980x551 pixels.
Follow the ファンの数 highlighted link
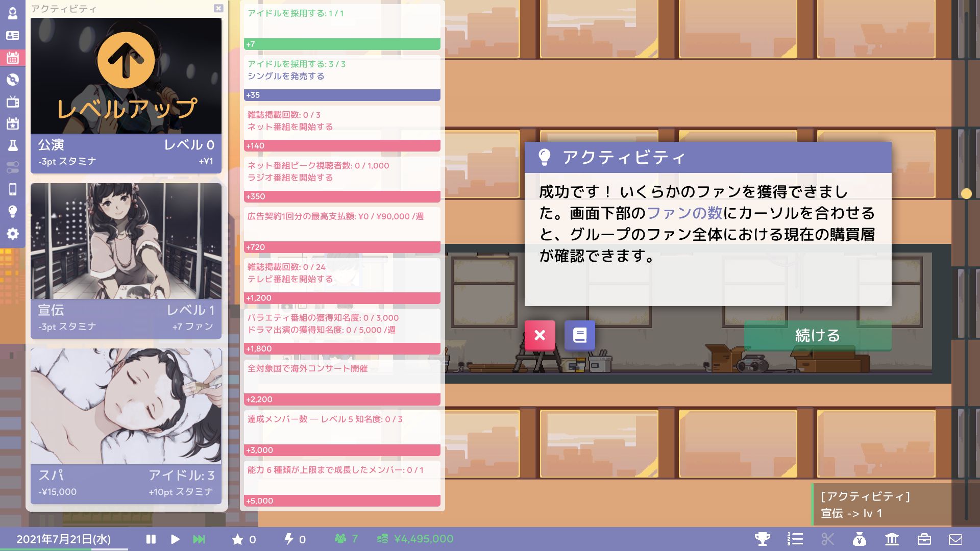[x=684, y=213]
